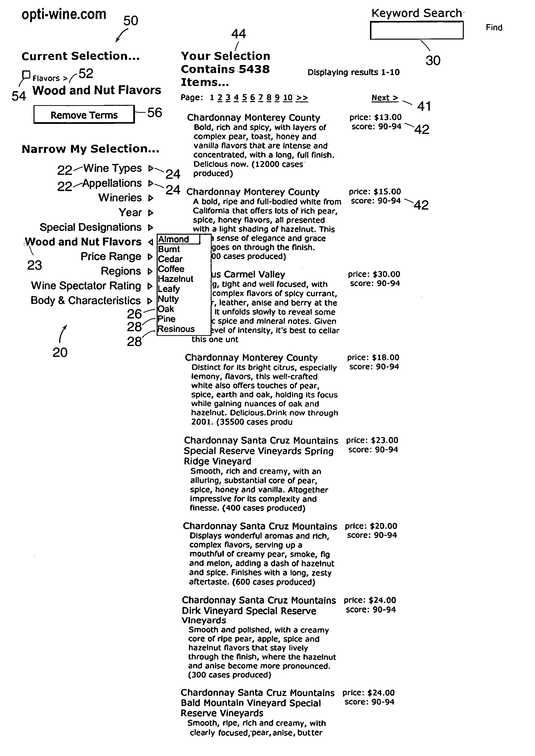Select Burnt from Wood and Nut Flavors
This screenshot has height=756, width=535.
pyautogui.click(x=168, y=250)
